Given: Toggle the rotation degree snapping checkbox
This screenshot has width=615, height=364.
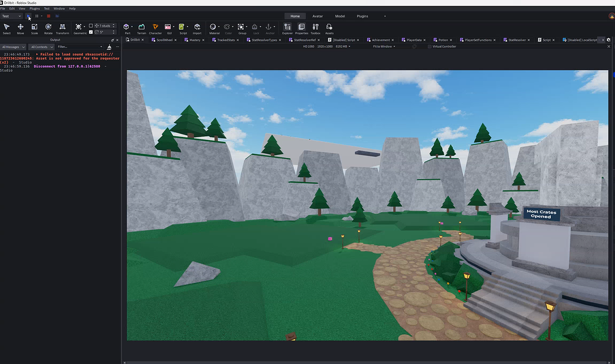Looking at the screenshot, I should tap(91, 32).
